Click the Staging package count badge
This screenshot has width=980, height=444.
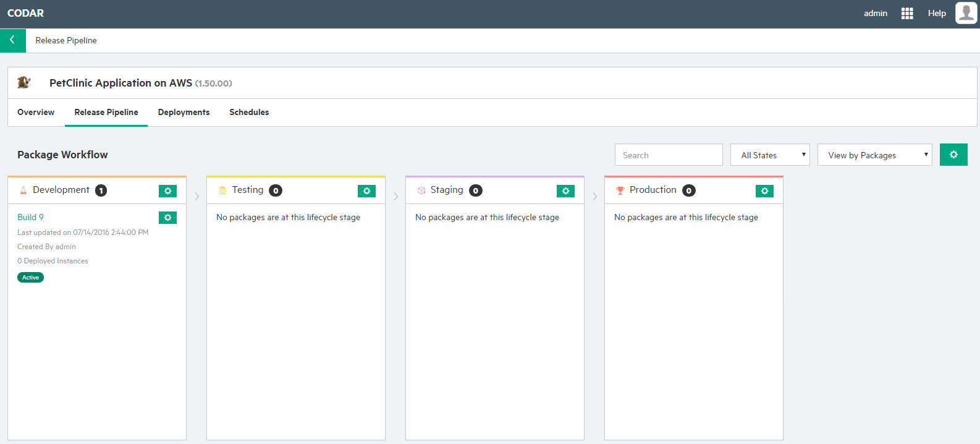[476, 190]
